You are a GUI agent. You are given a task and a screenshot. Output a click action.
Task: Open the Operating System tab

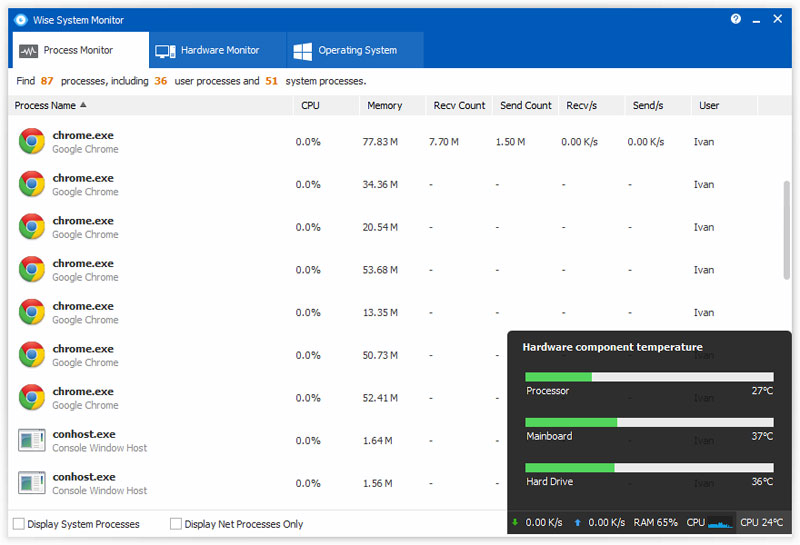356,51
